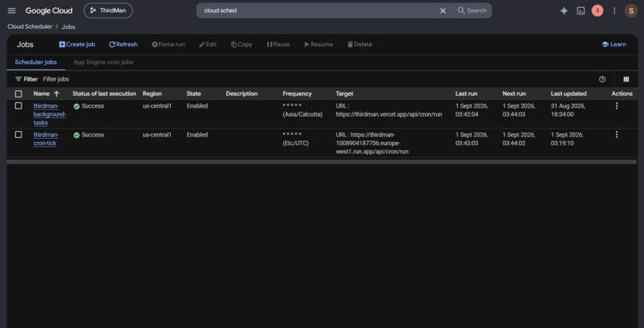The width and height of the screenshot is (644, 328).
Task: Open the top bar three-dot settings menu
Action: click(x=614, y=10)
